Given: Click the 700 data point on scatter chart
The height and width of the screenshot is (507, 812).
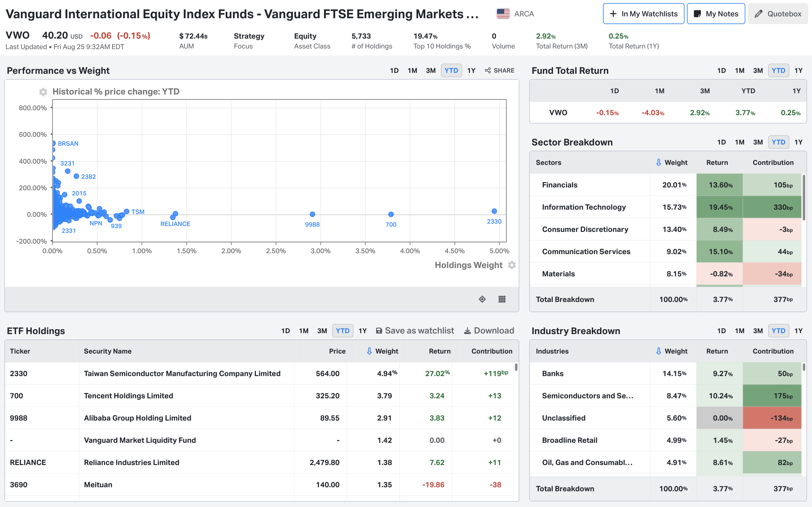Looking at the screenshot, I should pos(391,214).
